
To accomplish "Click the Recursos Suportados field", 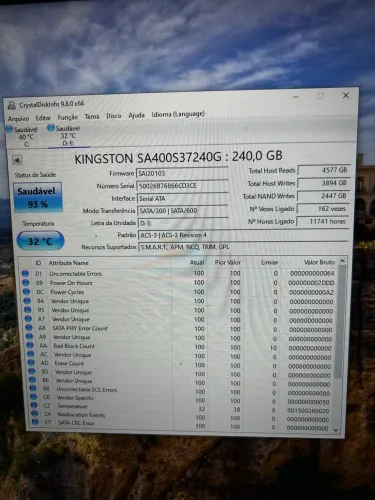I will tap(243, 247).
